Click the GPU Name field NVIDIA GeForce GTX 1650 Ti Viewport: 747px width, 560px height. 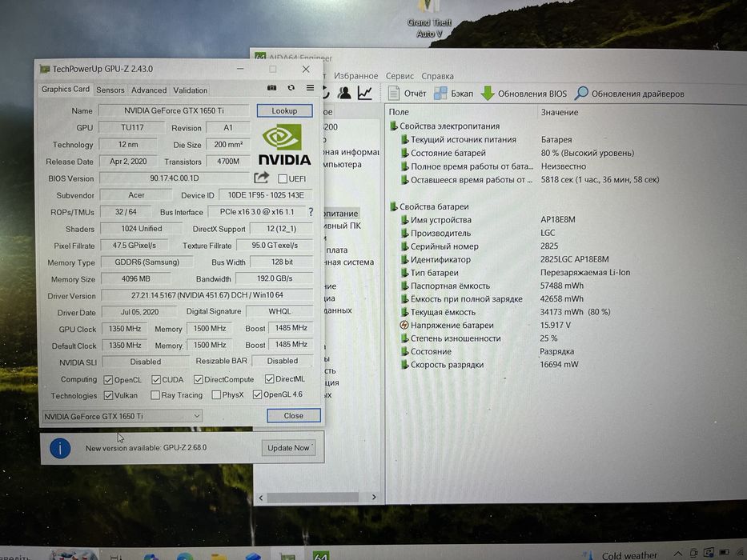point(174,110)
